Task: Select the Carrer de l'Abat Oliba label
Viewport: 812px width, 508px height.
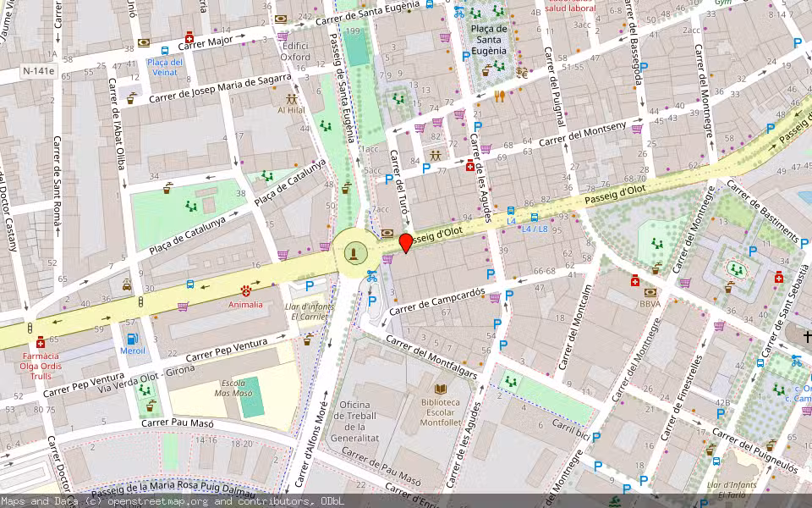Action: pyautogui.click(x=117, y=124)
